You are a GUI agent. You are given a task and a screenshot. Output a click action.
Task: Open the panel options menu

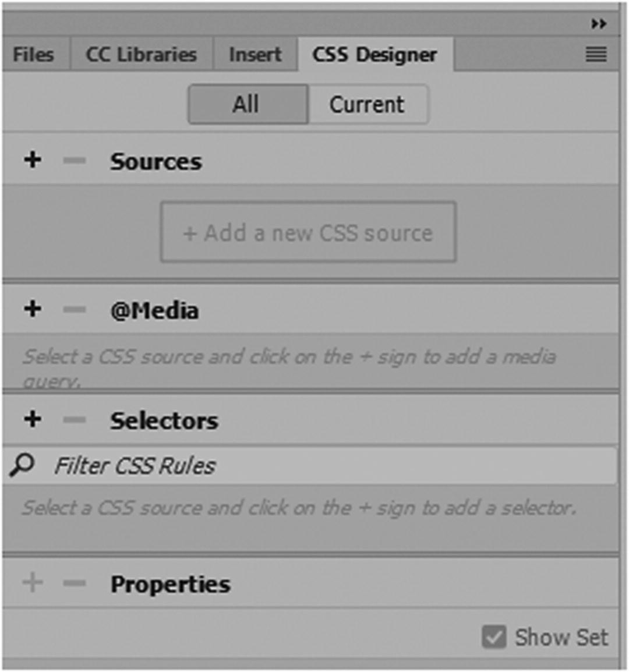596,55
